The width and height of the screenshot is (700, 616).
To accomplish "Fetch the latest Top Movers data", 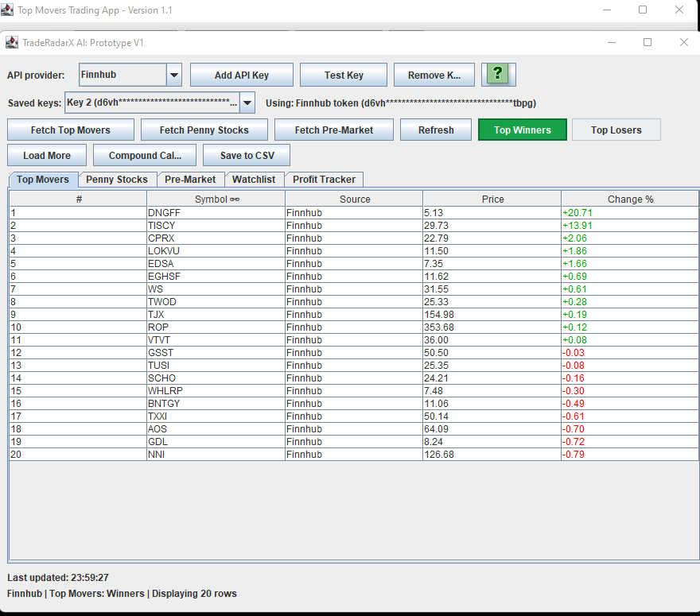I will (x=70, y=129).
